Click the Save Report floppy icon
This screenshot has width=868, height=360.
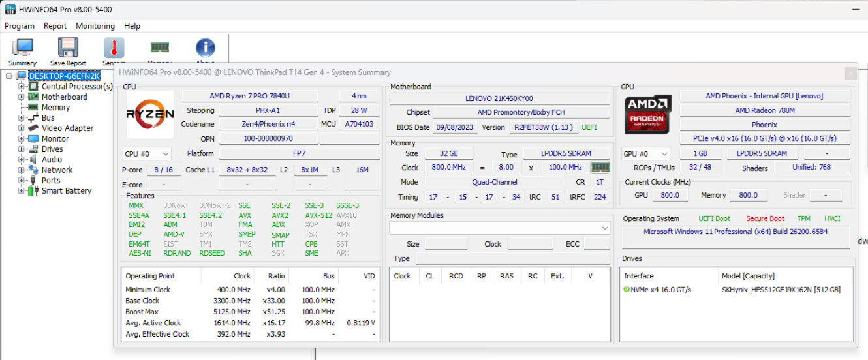pyautogui.click(x=68, y=48)
